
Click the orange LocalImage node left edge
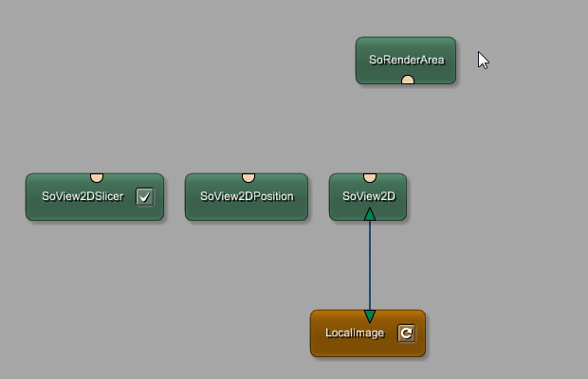314,334
